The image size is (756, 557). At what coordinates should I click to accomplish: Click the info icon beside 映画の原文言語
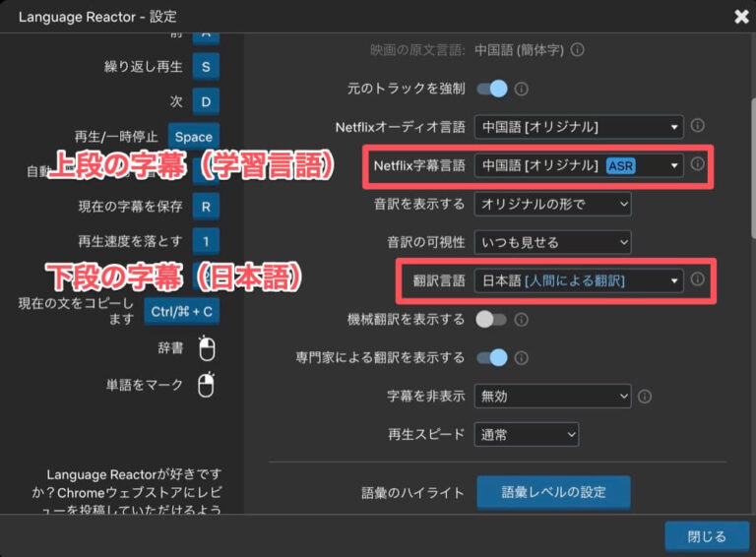pyautogui.click(x=577, y=49)
